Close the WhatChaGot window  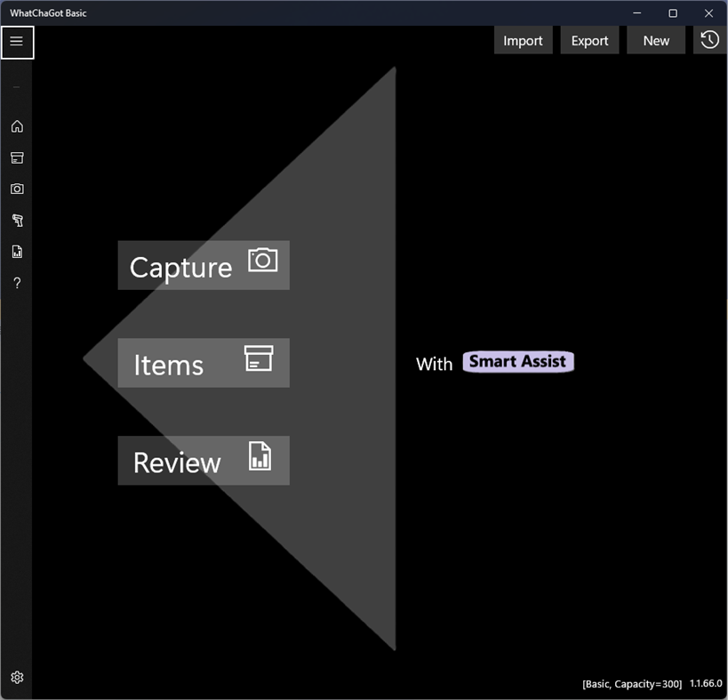pos(708,13)
